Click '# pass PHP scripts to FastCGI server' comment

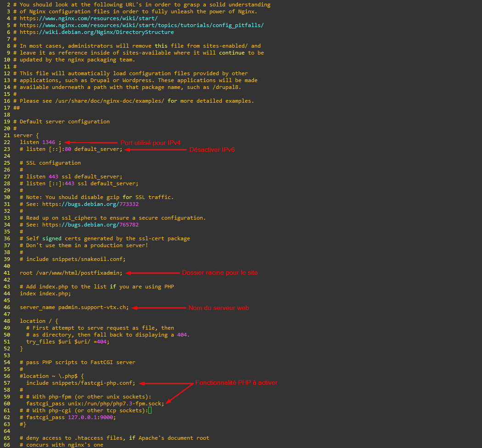(78, 362)
